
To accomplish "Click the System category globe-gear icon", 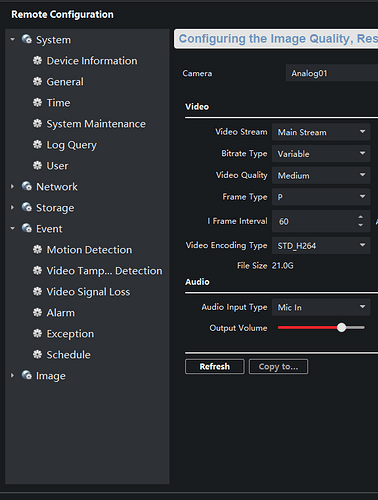I will [27, 39].
